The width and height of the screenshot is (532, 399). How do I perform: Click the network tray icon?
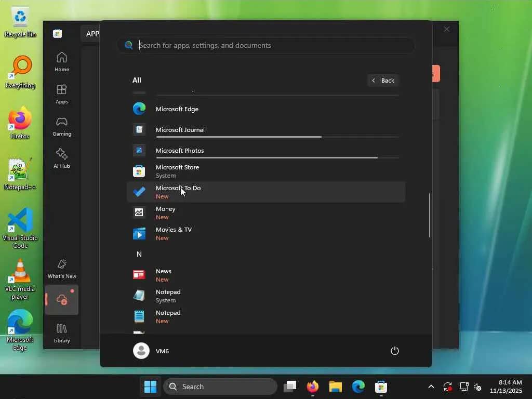pos(464,387)
